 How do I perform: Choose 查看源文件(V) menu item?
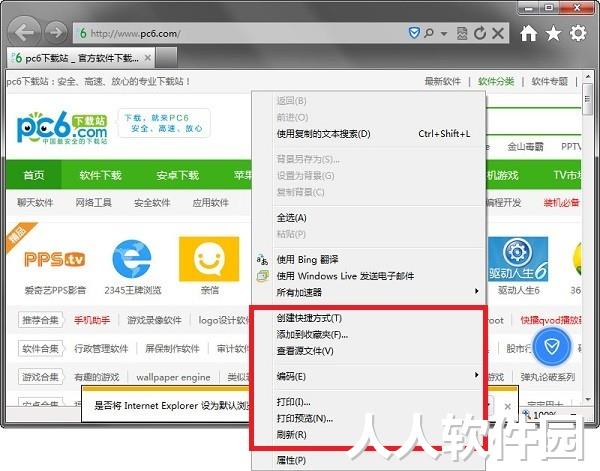(x=369, y=351)
